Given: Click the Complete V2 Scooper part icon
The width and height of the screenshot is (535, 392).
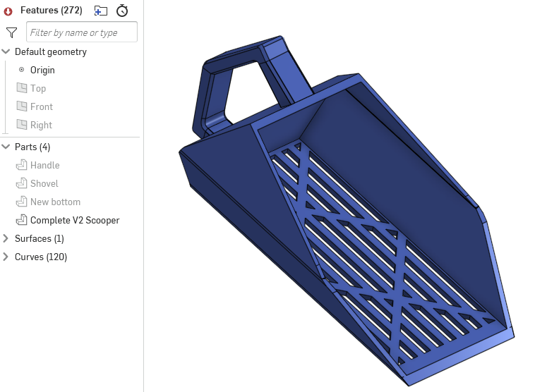Looking at the screenshot, I should tap(21, 220).
